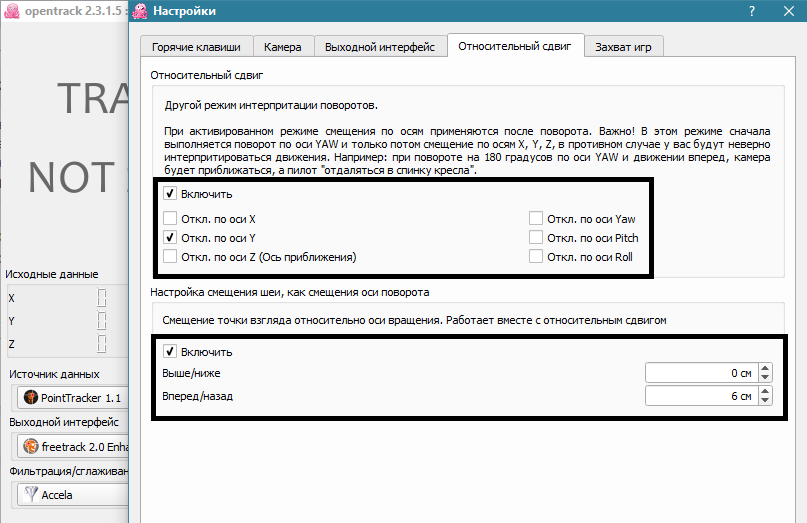Screen dimensions: 807x523
Task: Click the Y raw data indicator bar
Action: 102,321
